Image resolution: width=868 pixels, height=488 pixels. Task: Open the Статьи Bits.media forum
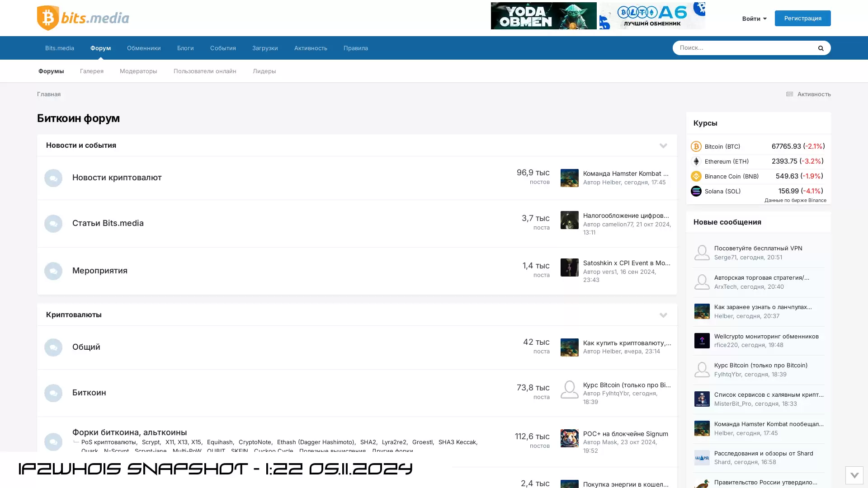point(108,223)
